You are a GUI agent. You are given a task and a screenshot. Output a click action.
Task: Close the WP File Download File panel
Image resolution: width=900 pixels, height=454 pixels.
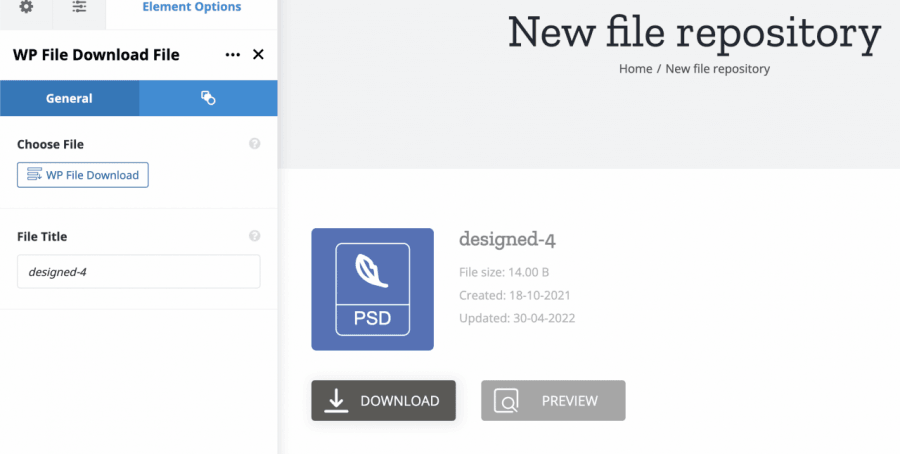pos(258,55)
